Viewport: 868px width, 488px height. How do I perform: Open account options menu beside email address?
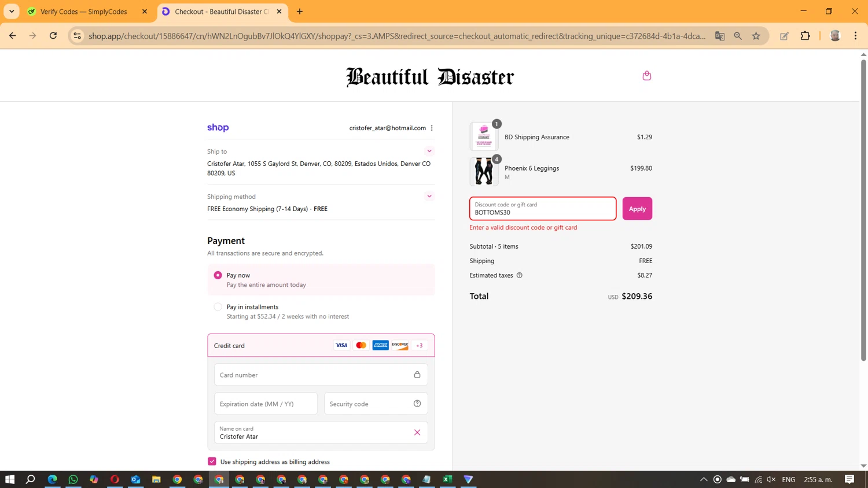click(x=432, y=128)
